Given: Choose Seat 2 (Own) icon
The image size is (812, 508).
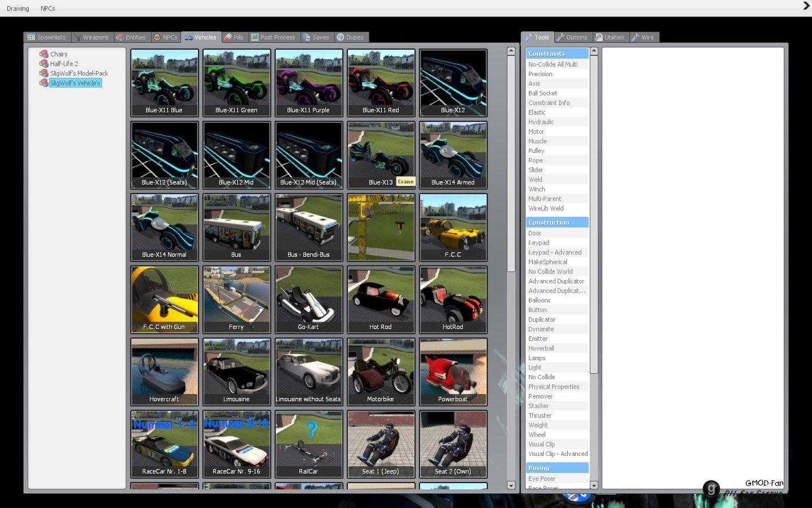Looking at the screenshot, I should pos(453,444).
